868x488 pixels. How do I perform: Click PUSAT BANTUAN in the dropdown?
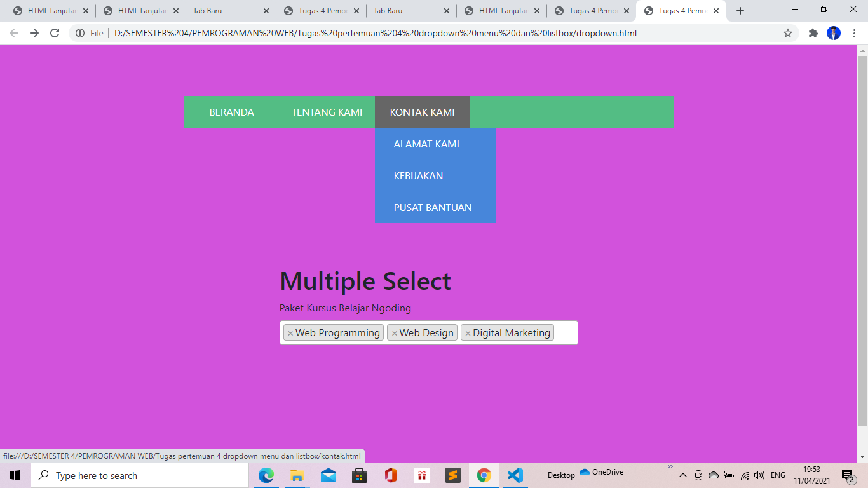pos(433,207)
